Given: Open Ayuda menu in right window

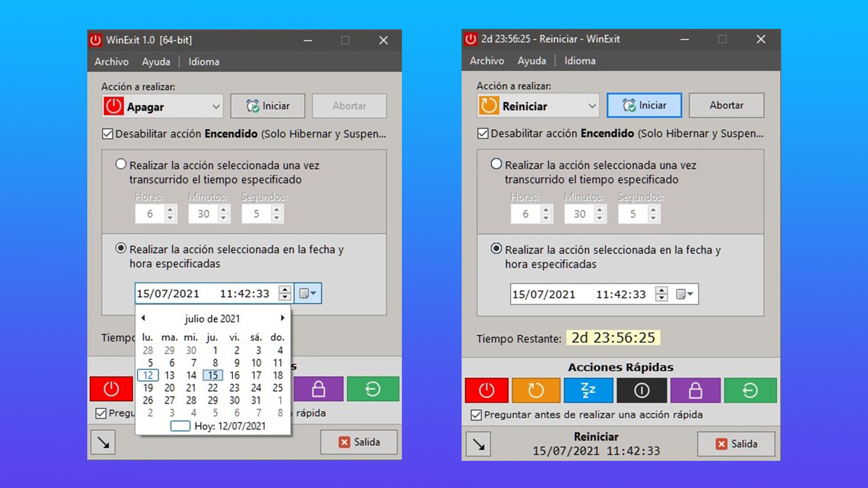Looking at the screenshot, I should 532,61.
